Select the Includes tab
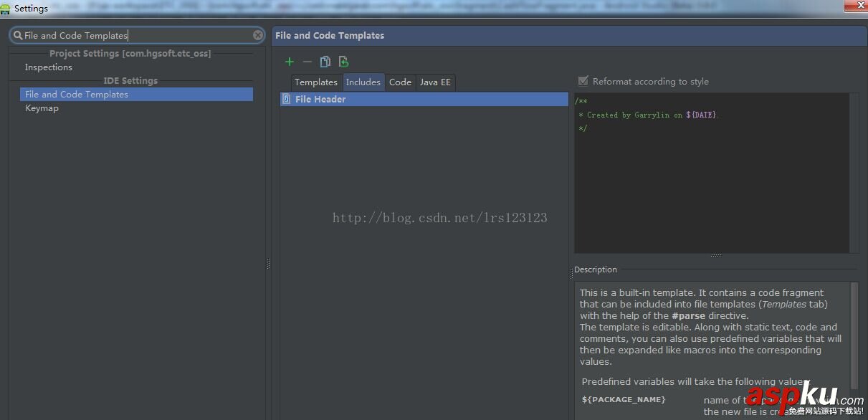The image size is (868, 420). (363, 82)
